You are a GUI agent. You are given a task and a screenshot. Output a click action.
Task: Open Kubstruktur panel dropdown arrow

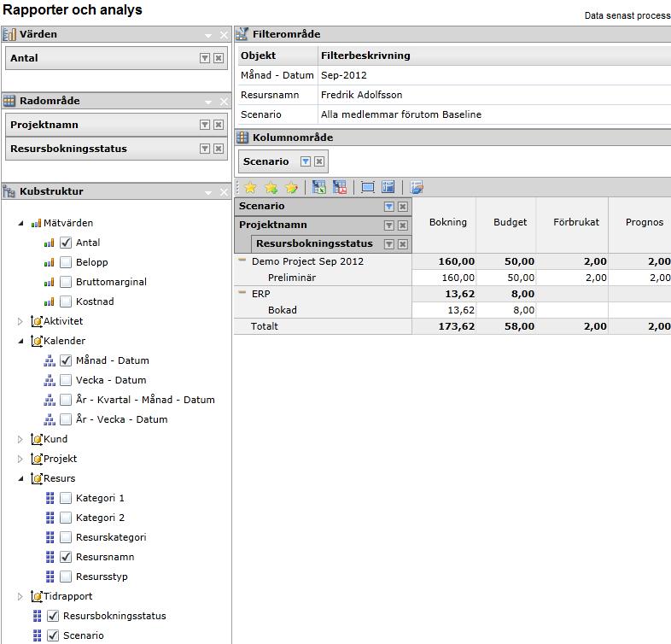click(208, 193)
